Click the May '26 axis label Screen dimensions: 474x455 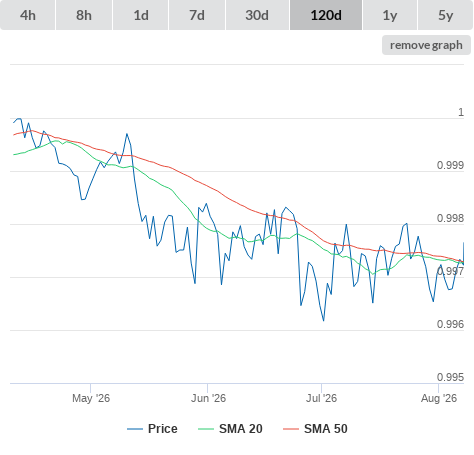click(x=91, y=398)
